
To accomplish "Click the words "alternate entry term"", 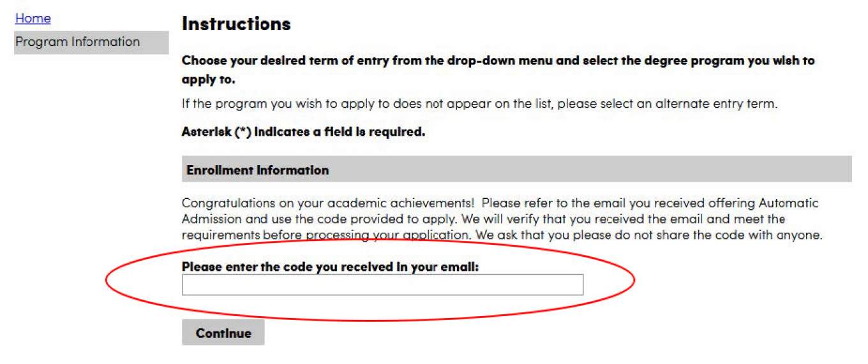I will pyautogui.click(x=715, y=104).
